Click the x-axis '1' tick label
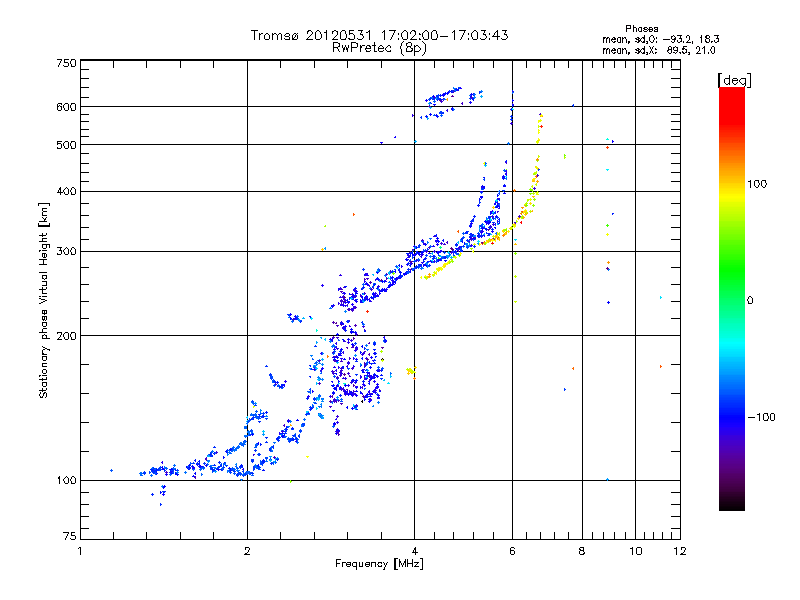 [x=80, y=551]
